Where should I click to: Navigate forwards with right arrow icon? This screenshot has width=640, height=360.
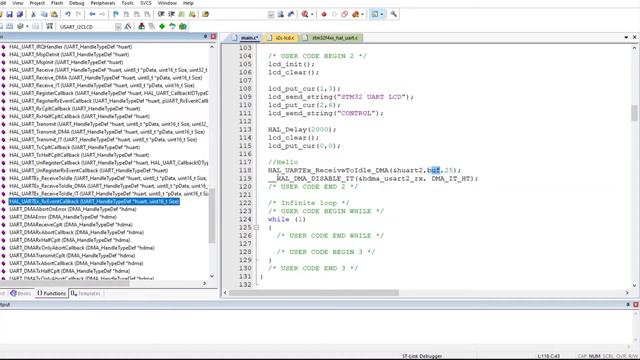(102, 14)
